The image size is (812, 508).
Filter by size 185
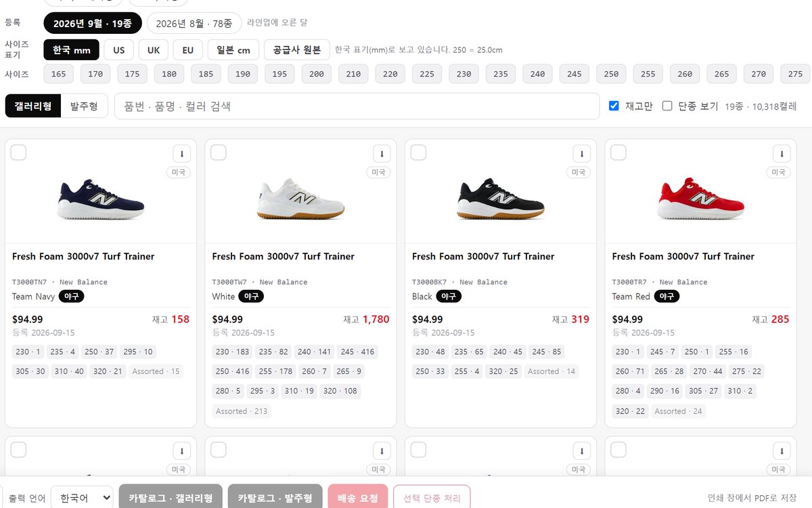[206, 74]
